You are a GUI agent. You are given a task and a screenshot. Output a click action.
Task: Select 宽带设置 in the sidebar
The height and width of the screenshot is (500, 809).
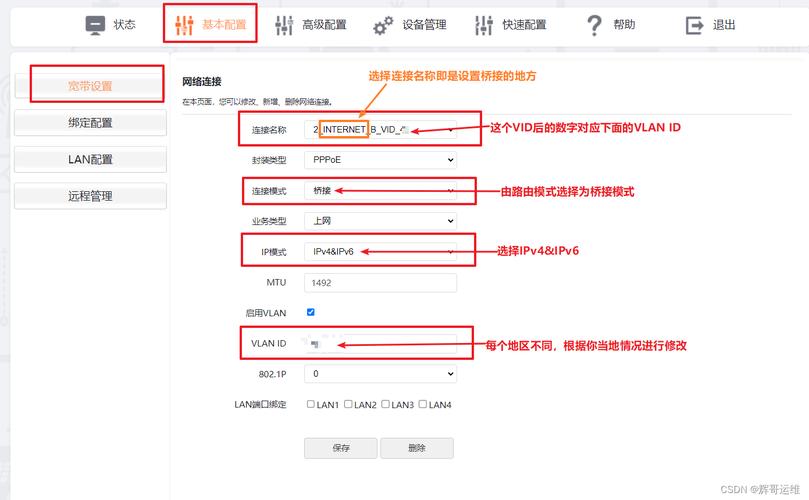90,86
